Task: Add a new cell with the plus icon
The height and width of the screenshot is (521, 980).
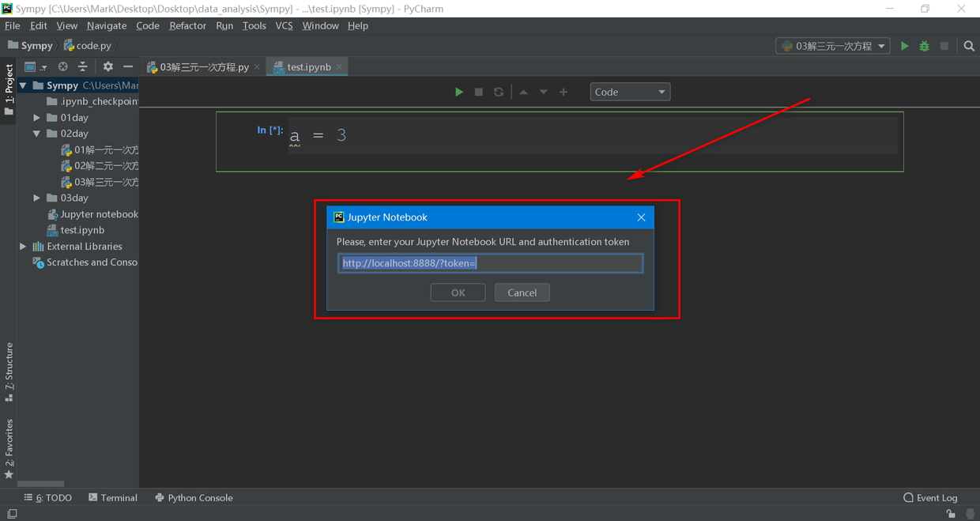Action: pos(563,92)
